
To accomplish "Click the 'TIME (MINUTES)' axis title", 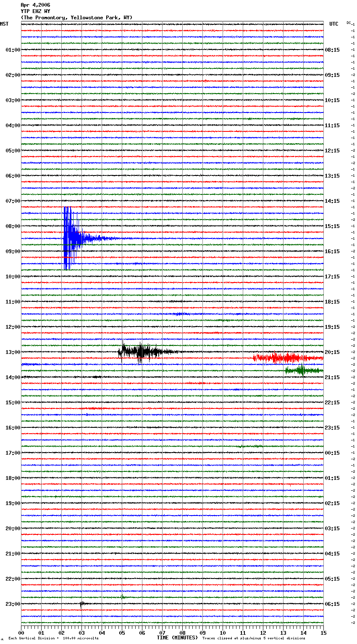I will click(x=177, y=638).
